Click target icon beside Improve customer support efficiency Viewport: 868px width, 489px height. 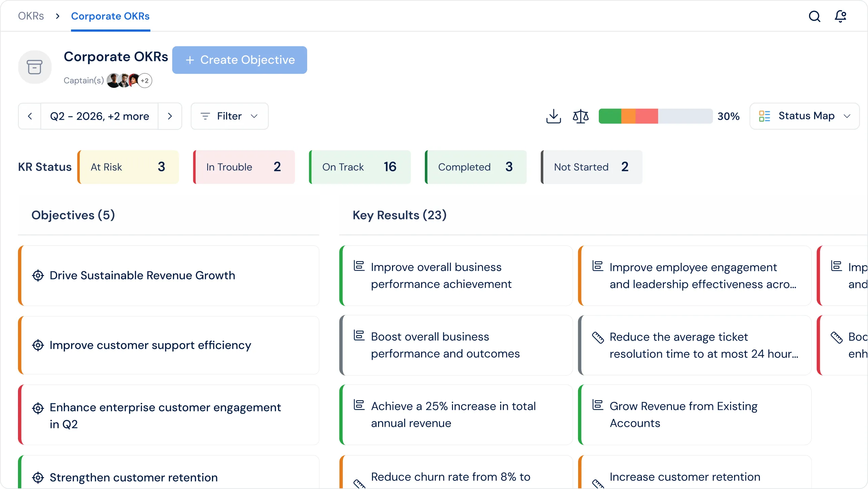coord(38,345)
